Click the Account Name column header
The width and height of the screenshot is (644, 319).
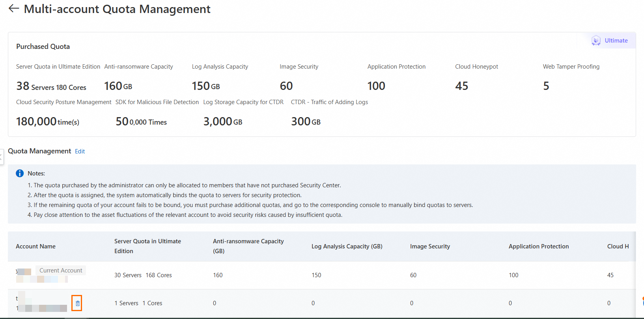(35, 246)
